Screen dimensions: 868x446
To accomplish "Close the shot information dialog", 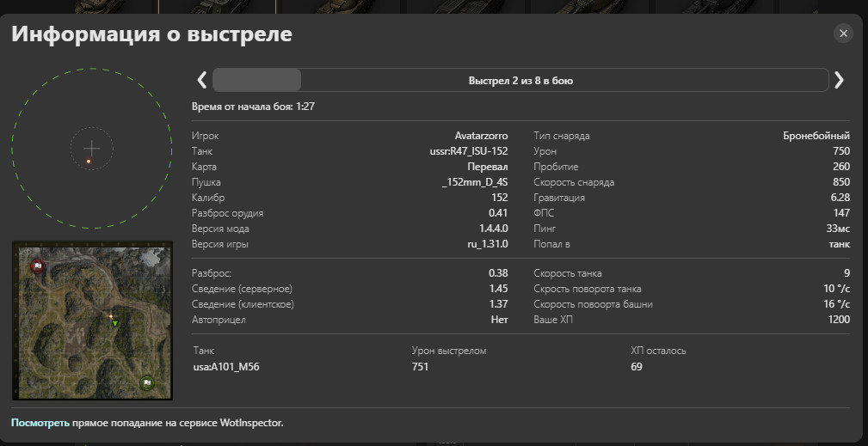I will coord(843,34).
